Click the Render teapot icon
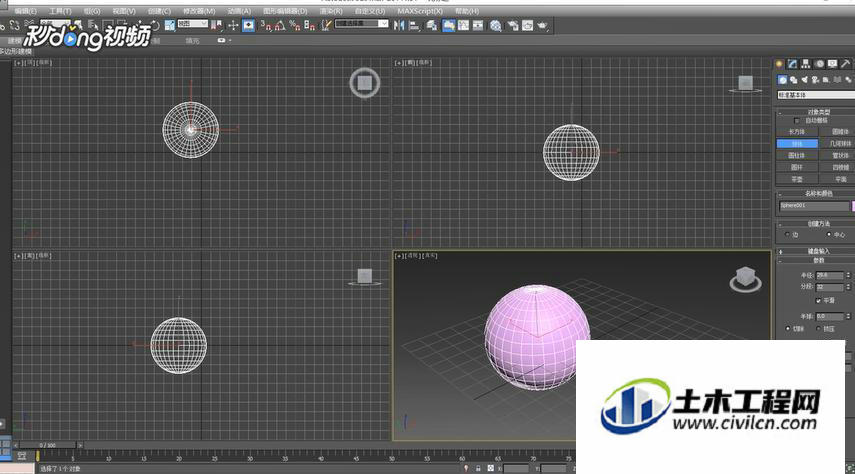855x474 pixels. (x=543, y=25)
